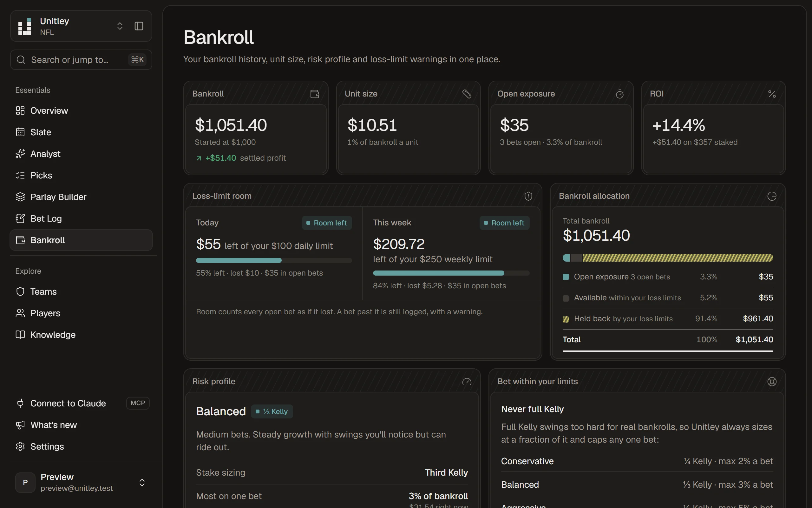This screenshot has width=812, height=508.
Task: Click the P account avatar
Action: tap(25, 483)
